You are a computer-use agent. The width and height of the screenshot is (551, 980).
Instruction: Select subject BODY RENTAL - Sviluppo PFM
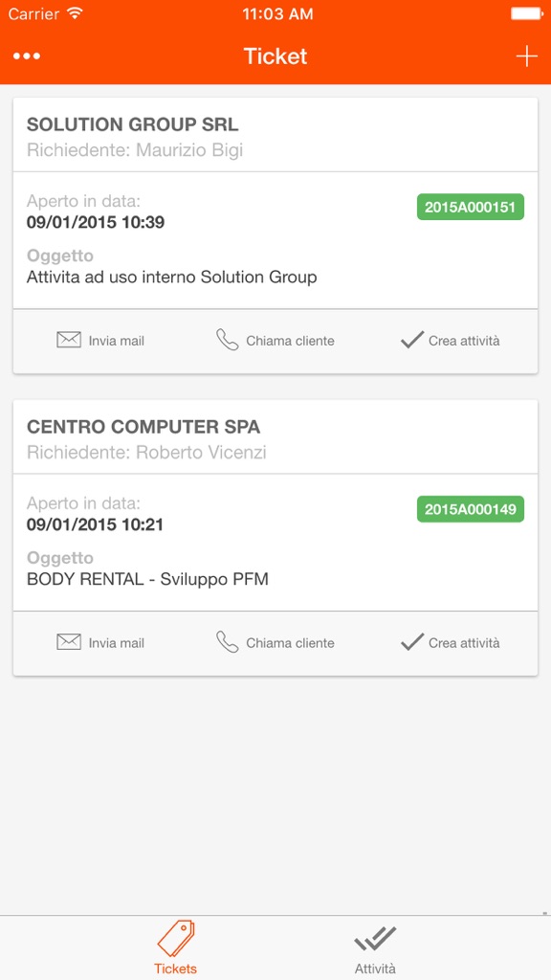(x=147, y=579)
